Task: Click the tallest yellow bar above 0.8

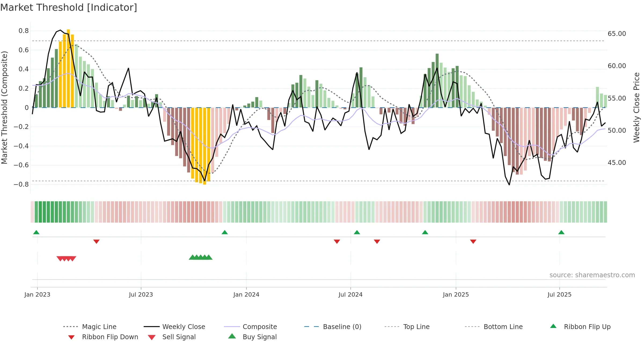Action: (68, 68)
